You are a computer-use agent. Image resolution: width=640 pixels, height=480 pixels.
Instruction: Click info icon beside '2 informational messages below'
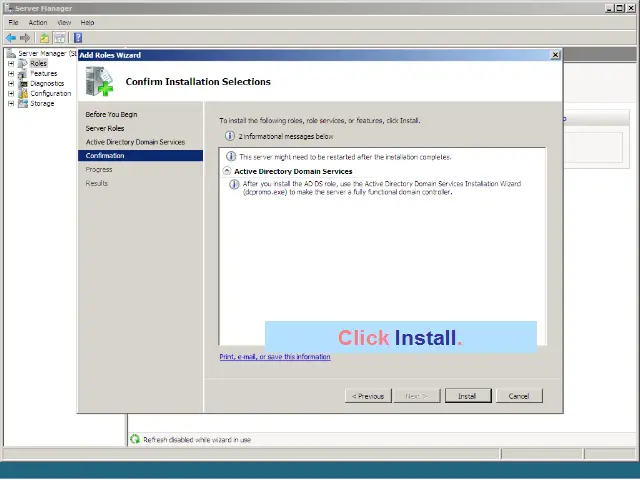(x=230, y=136)
